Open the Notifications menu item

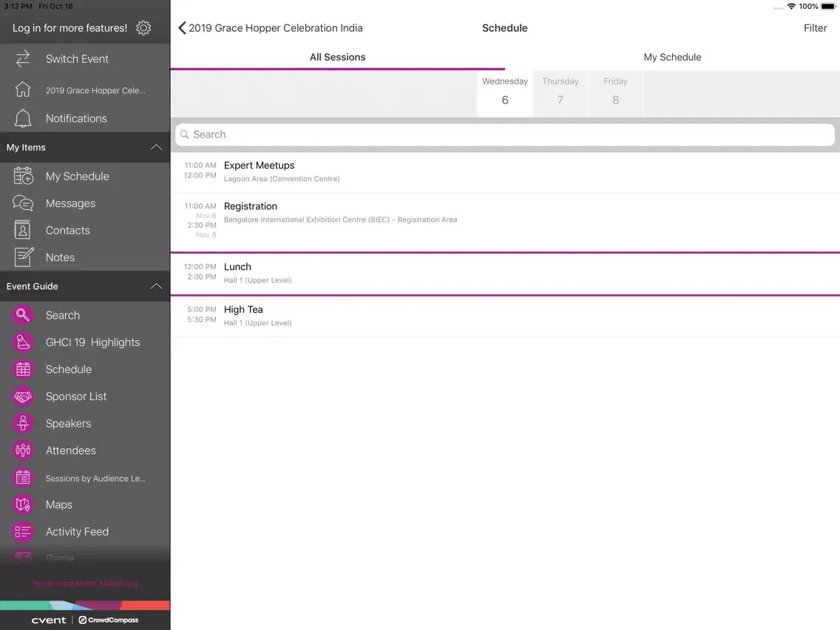(x=76, y=118)
